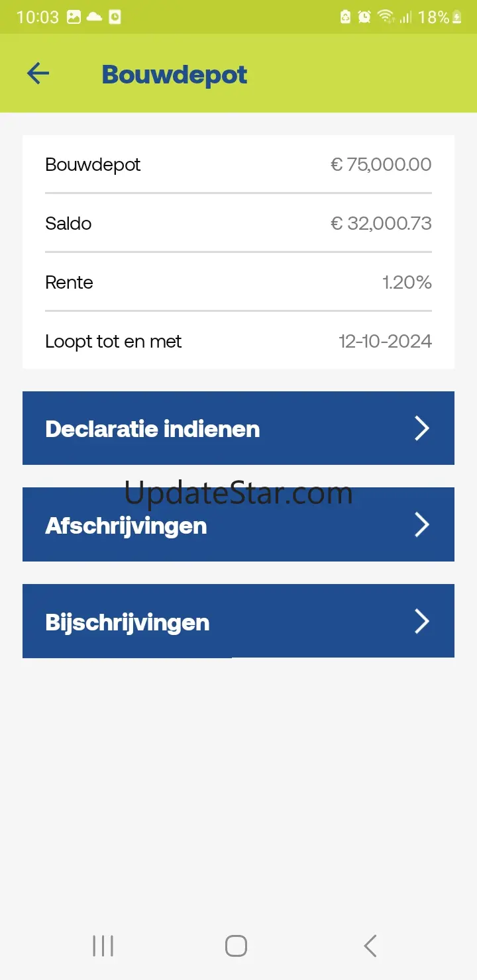Select the Saldo amount € 32,000.73
Viewport: 477px width, 980px height.
tap(381, 224)
